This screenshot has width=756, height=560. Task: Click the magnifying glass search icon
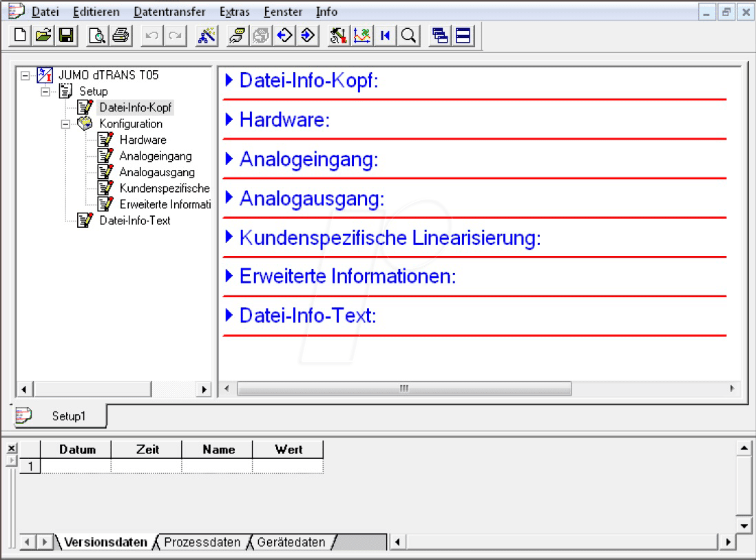[409, 36]
